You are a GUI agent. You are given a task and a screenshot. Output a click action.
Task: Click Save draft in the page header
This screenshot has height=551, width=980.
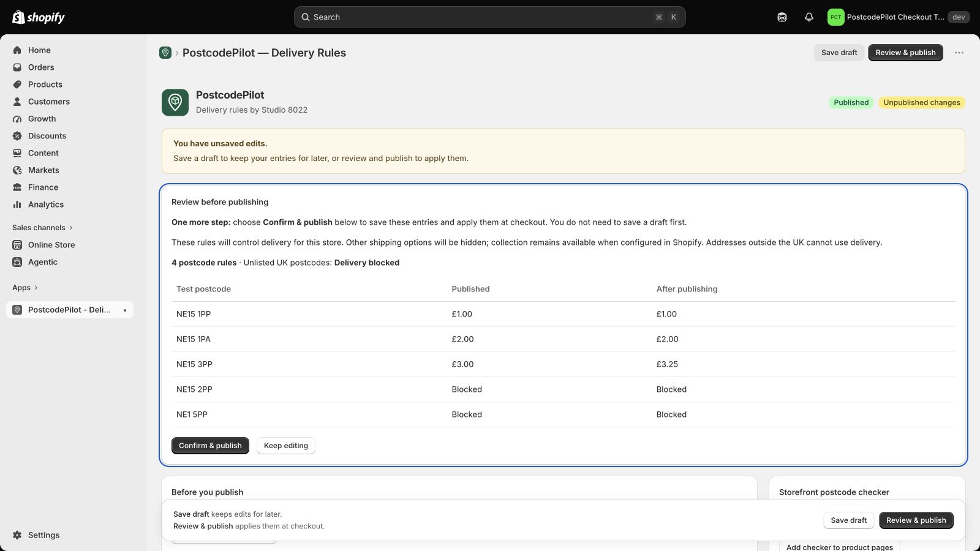[x=839, y=53]
